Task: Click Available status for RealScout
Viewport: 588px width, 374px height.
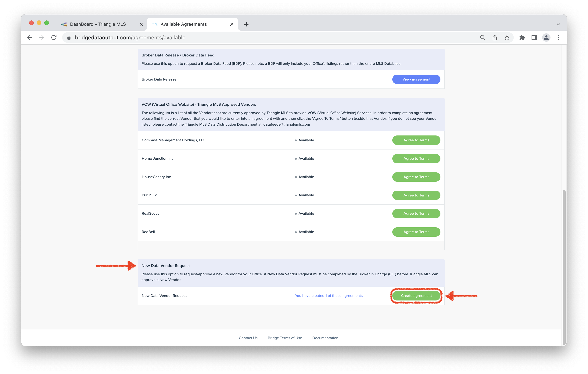Action: [304, 214]
